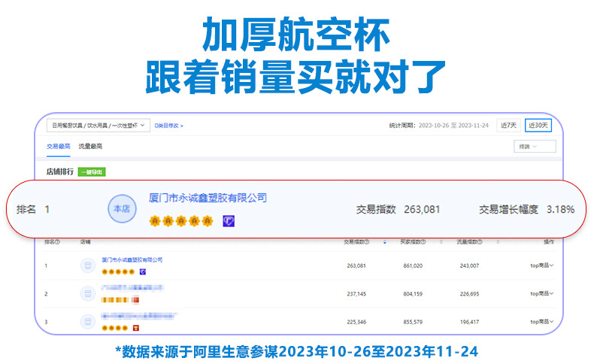The width and height of the screenshot is (594, 364).
Task: Click the 804,159 buyer index value
Action: (x=413, y=294)
